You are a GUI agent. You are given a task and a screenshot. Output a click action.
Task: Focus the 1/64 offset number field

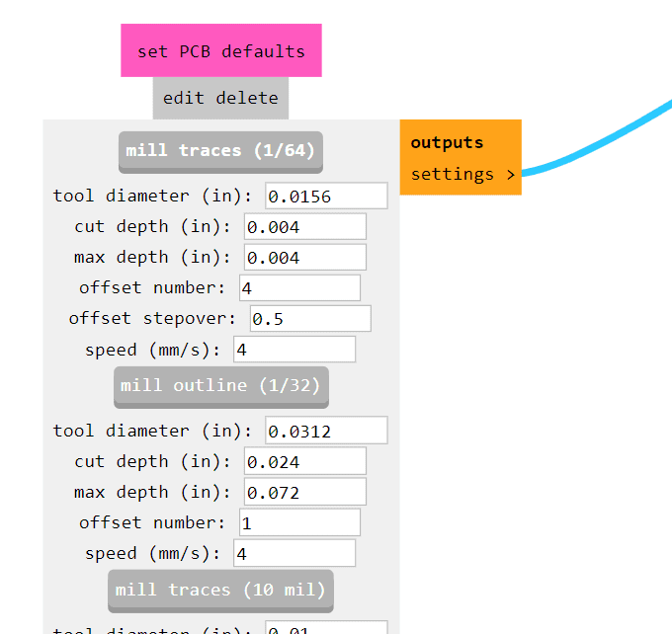point(300,288)
